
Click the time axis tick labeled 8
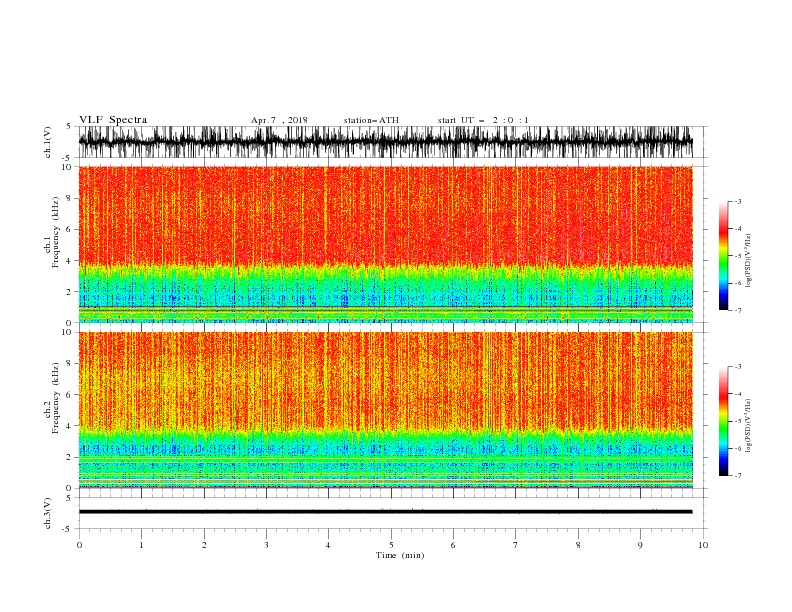coord(578,545)
